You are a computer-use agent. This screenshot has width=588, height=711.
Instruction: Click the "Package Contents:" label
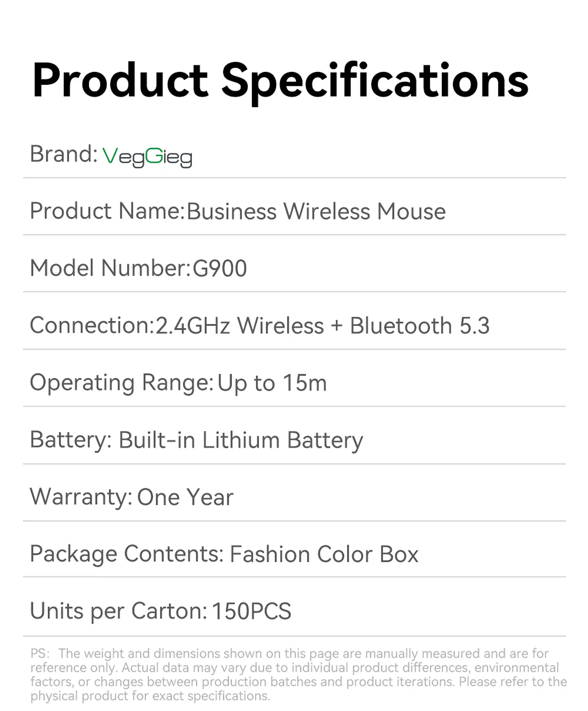click(127, 554)
